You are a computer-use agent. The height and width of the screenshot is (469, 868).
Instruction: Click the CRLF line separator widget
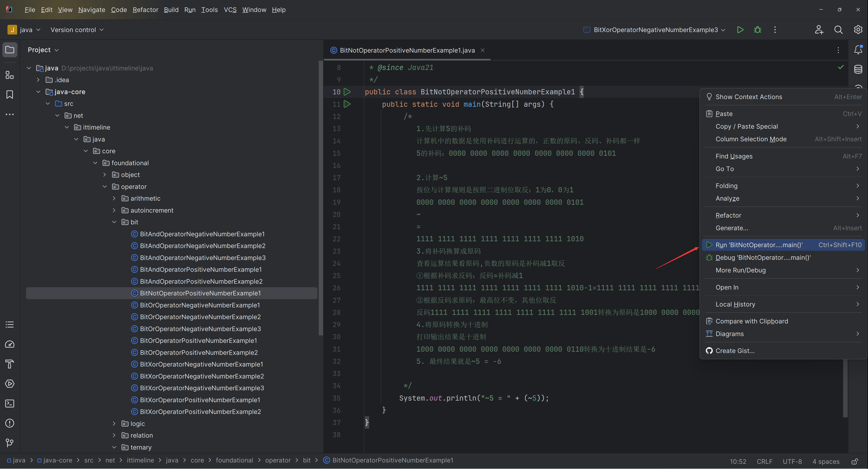[x=764, y=461]
